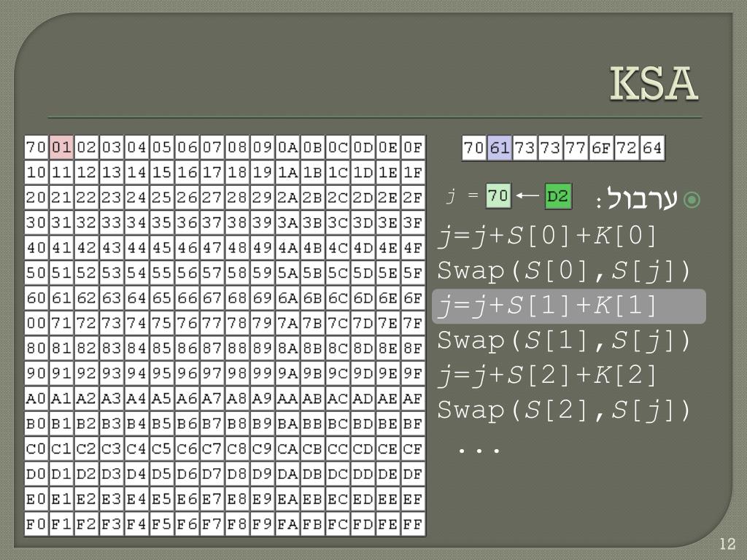The image size is (747, 560).
Task: Click the EE cell in the S table
Action: click(388, 499)
